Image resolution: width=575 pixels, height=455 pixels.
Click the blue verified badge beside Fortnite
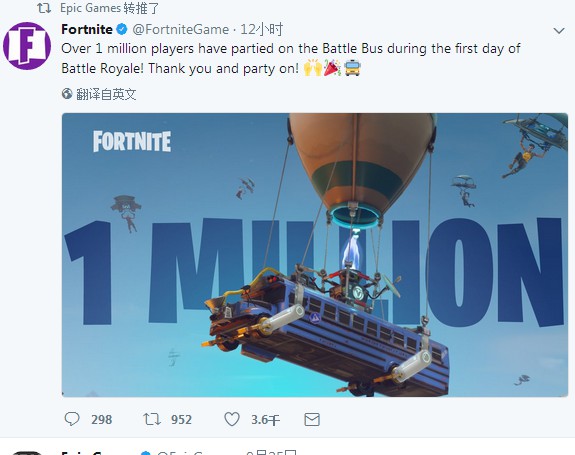tap(122, 29)
